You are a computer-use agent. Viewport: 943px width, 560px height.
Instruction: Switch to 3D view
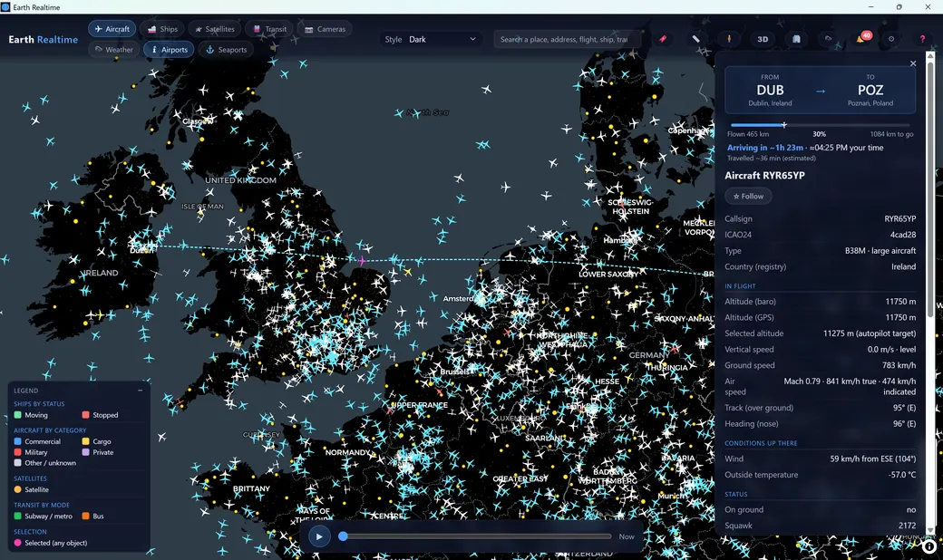click(x=763, y=39)
